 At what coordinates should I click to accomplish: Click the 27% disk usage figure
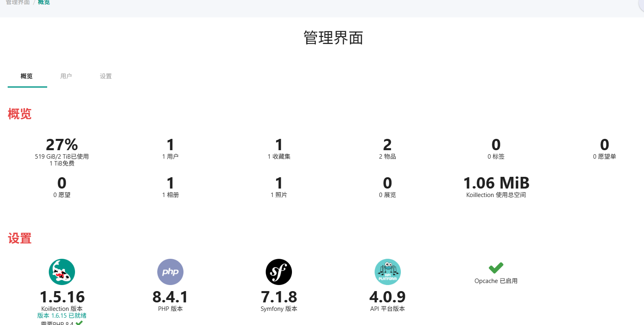click(62, 145)
